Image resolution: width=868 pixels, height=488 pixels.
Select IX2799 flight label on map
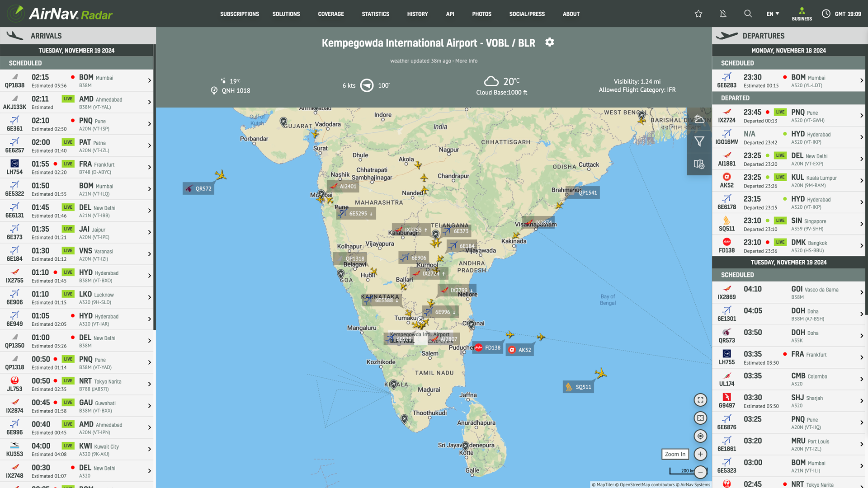pos(457,290)
